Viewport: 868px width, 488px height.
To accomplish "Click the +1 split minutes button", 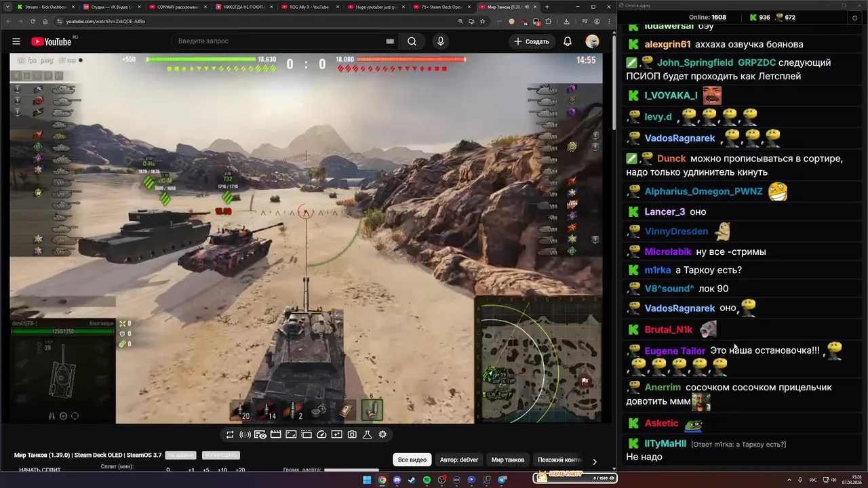I will tap(192, 470).
